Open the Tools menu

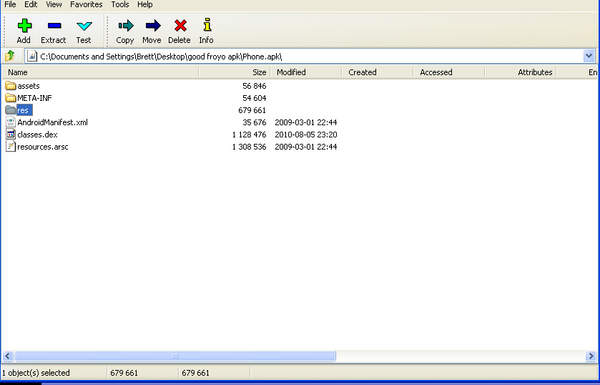click(120, 5)
